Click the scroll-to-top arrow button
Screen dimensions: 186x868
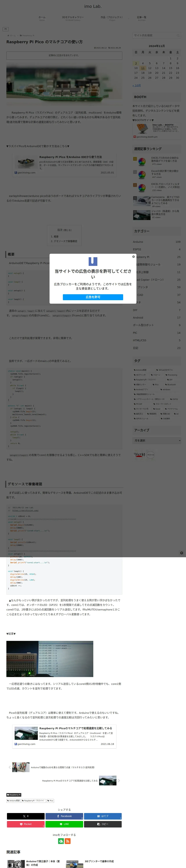182,553
